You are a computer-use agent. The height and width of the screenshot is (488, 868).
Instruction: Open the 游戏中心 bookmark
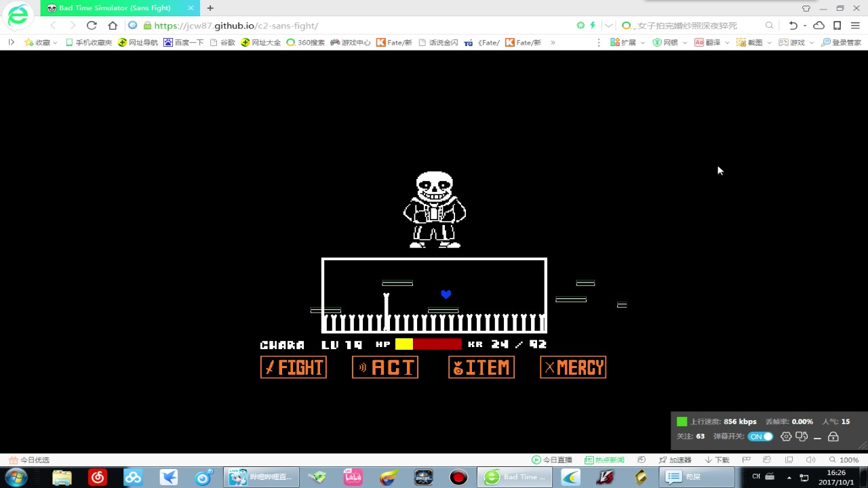351,42
